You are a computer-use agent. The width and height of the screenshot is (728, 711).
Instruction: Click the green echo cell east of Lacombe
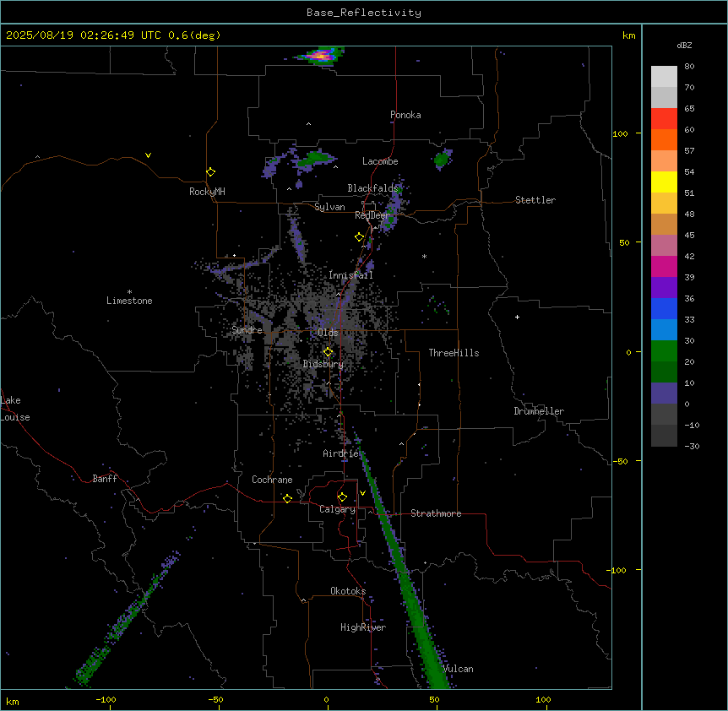pos(443,160)
